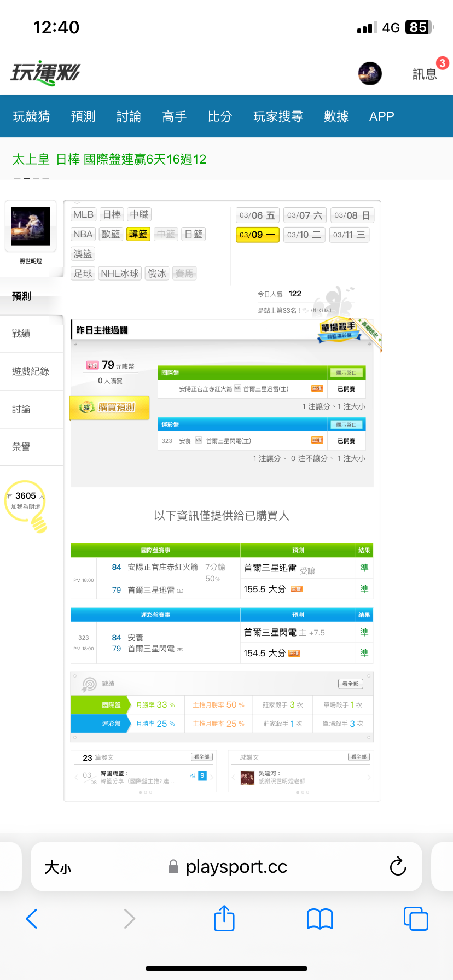Viewport: 453px width, 980px height.
Task: Select the MLB league filter
Action: [84, 214]
